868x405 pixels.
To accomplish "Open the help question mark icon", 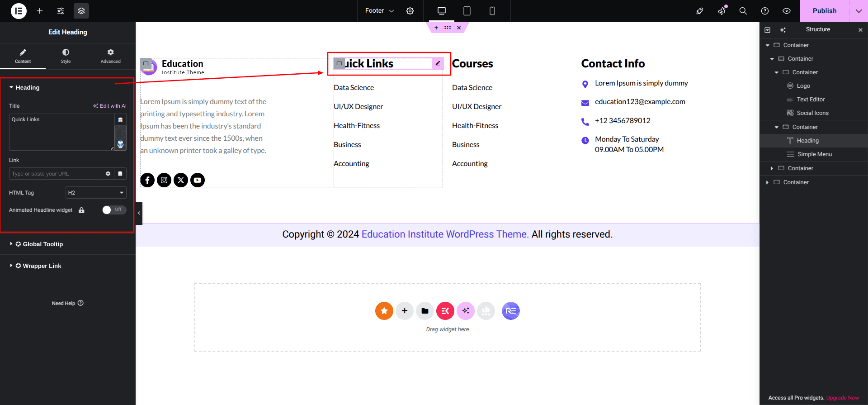I will 765,11.
